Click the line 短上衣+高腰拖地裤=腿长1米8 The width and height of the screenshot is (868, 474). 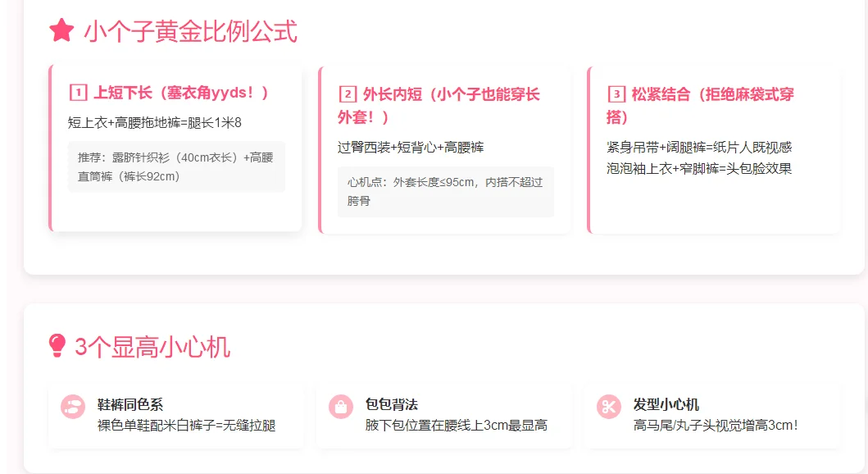click(x=154, y=122)
